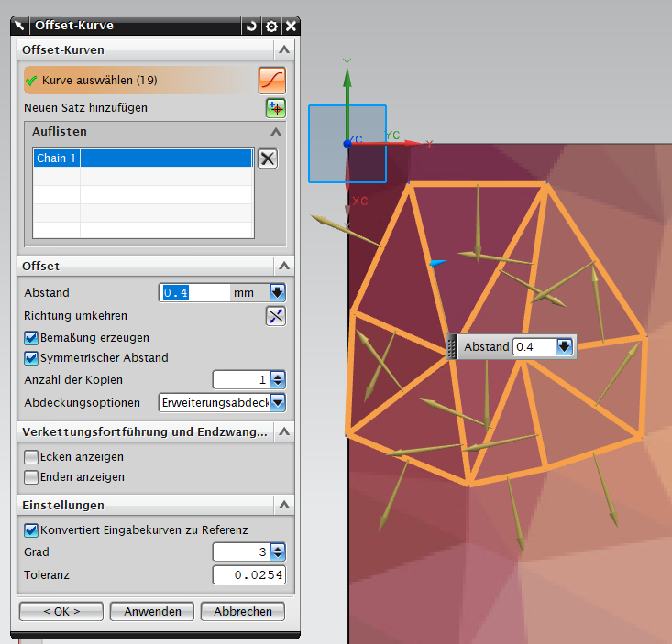Screen dimensions: 672x644
Task: Click the Abbrechen button
Action: click(x=243, y=611)
